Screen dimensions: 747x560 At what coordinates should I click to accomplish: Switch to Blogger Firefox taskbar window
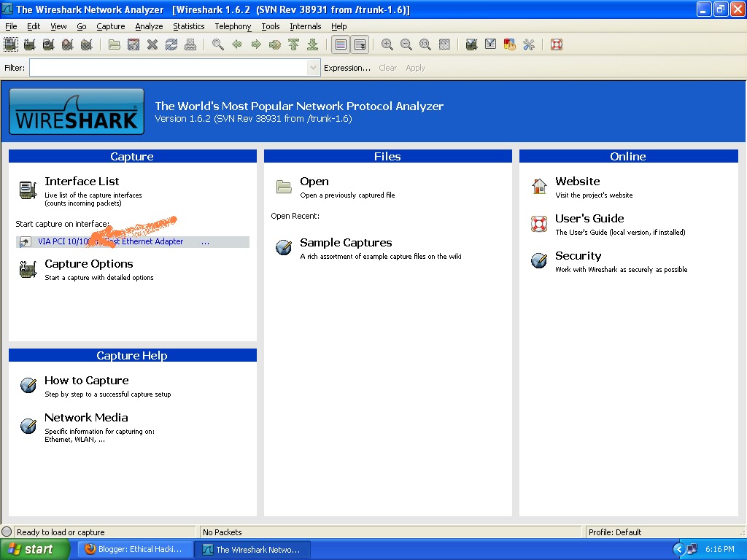coord(136,549)
